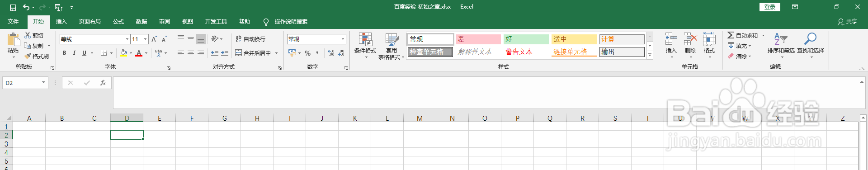Open the text orientation tool
The image size is (868, 170).
pyautogui.click(x=215, y=39)
